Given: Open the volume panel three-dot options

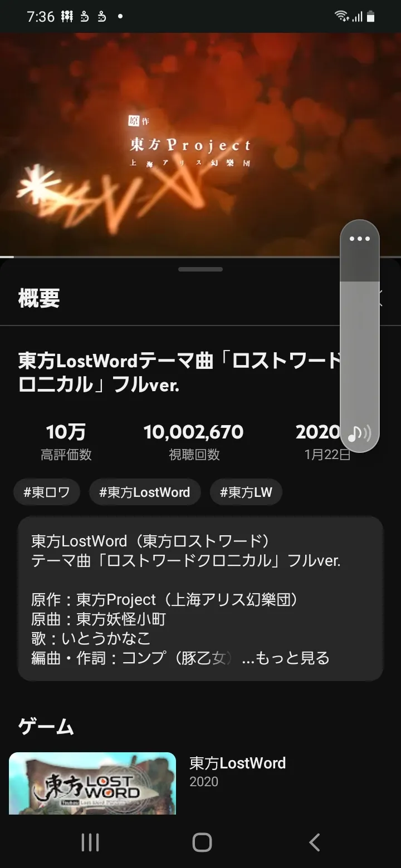Looking at the screenshot, I should (x=360, y=239).
